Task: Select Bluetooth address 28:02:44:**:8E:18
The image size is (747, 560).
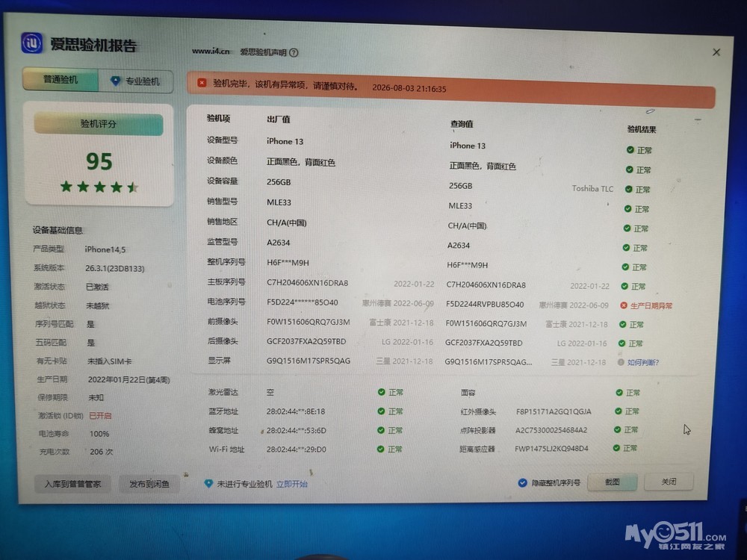Action: click(295, 411)
